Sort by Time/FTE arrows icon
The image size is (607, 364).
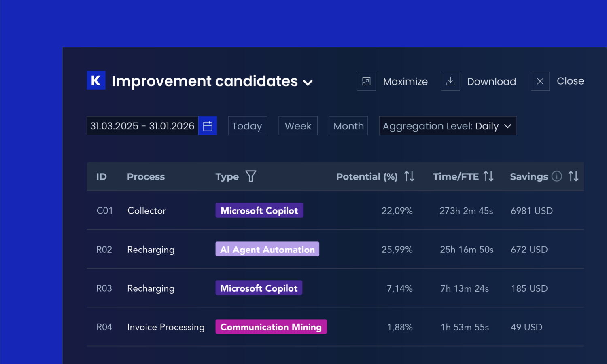[x=488, y=176]
